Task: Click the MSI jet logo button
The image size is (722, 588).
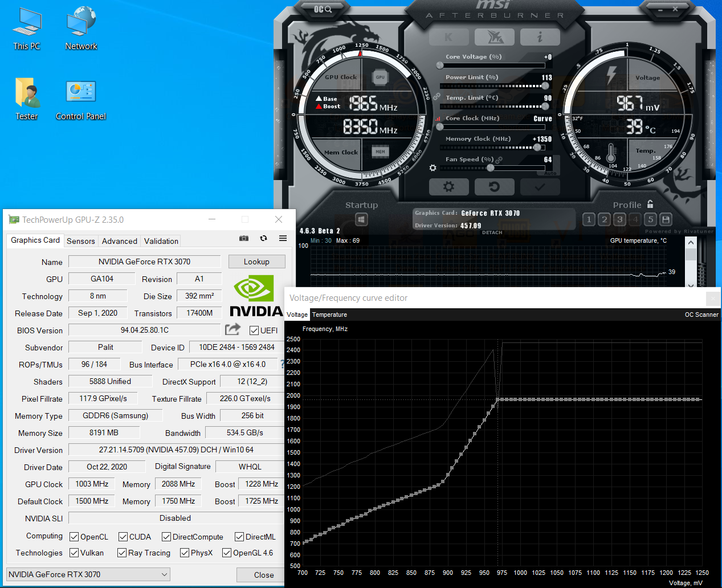Action: point(495,38)
